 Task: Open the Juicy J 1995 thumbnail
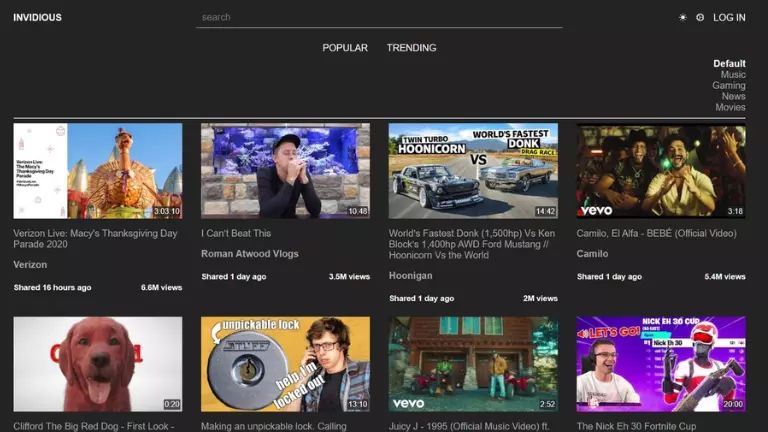point(473,364)
